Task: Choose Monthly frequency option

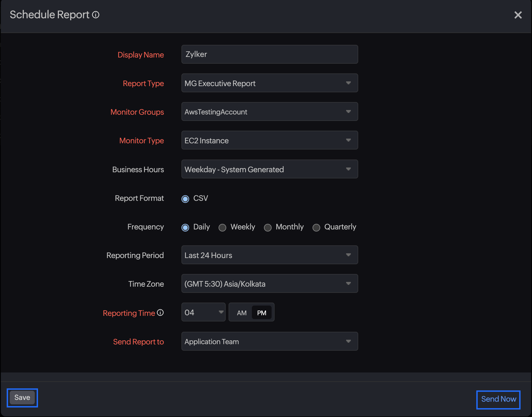Action: pyautogui.click(x=268, y=228)
